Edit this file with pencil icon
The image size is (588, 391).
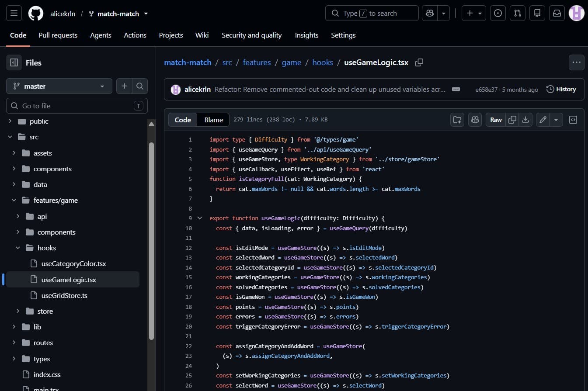543,120
